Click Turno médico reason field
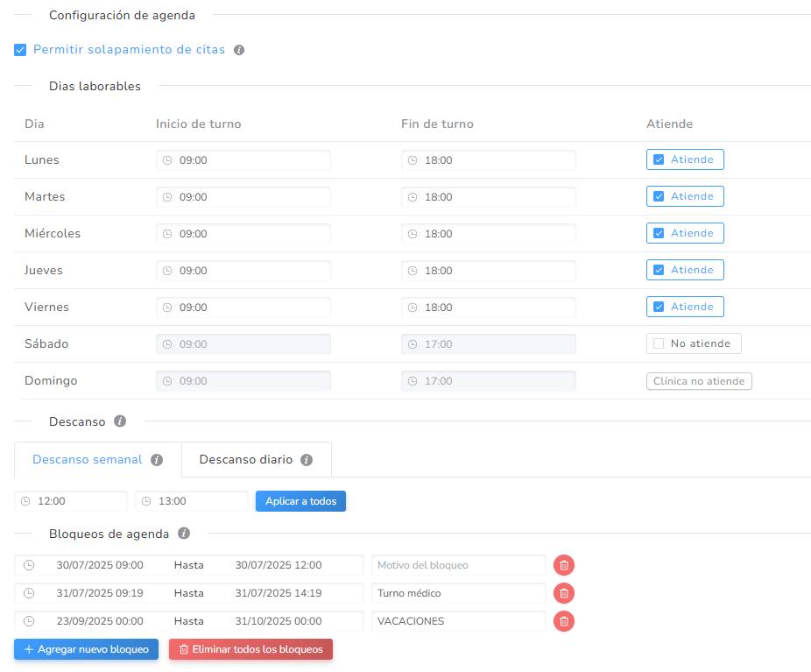The image size is (811, 672). point(459,593)
